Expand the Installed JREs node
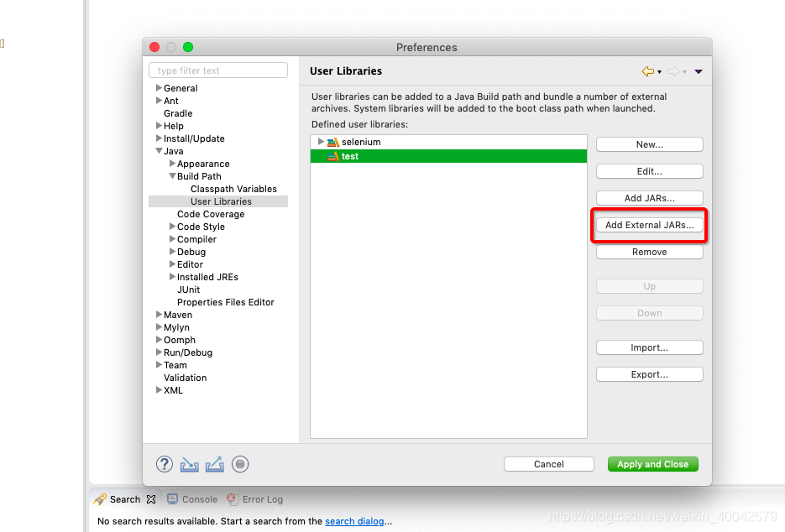Screen dimensions: 785x532 click(172, 276)
